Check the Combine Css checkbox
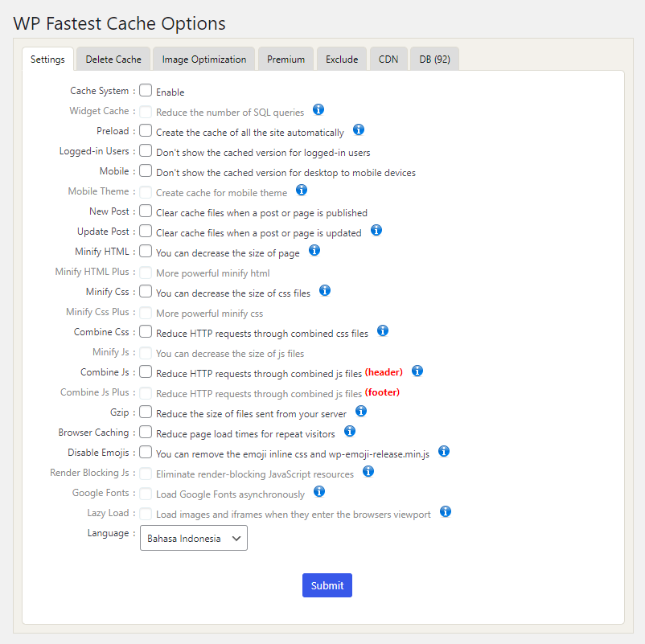 pos(146,331)
